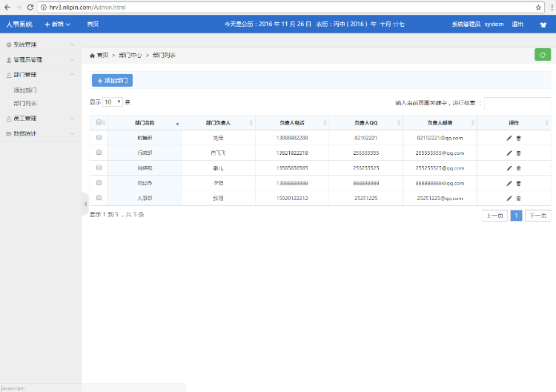The width and height of the screenshot is (556, 392).
Task: Sort by 部门负责人 column arrows
Action: (x=251, y=122)
